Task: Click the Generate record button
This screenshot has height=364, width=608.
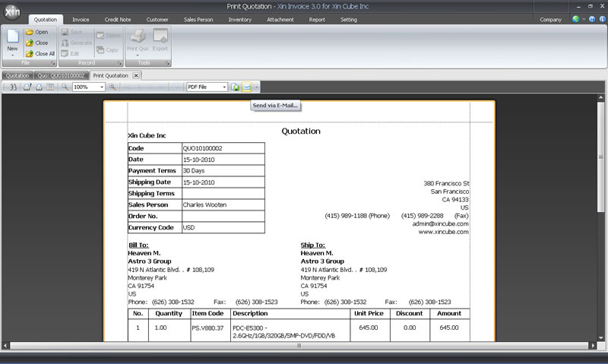Action: (x=77, y=43)
